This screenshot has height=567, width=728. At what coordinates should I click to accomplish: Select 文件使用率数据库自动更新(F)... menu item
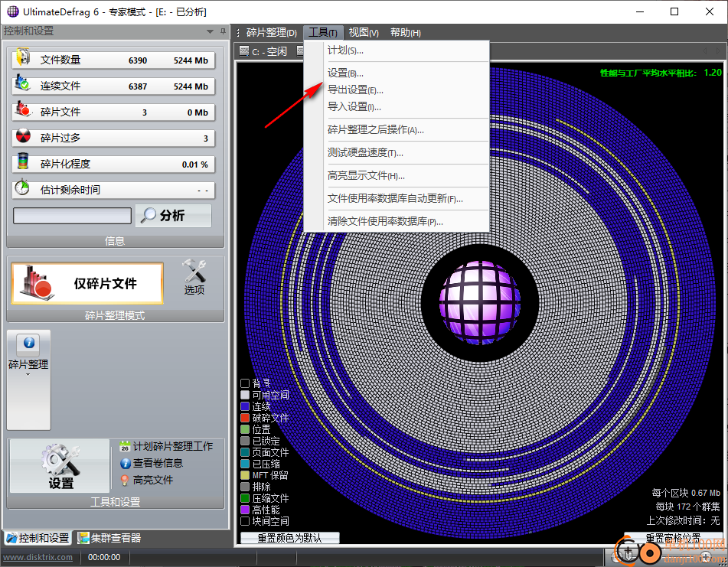tap(397, 199)
